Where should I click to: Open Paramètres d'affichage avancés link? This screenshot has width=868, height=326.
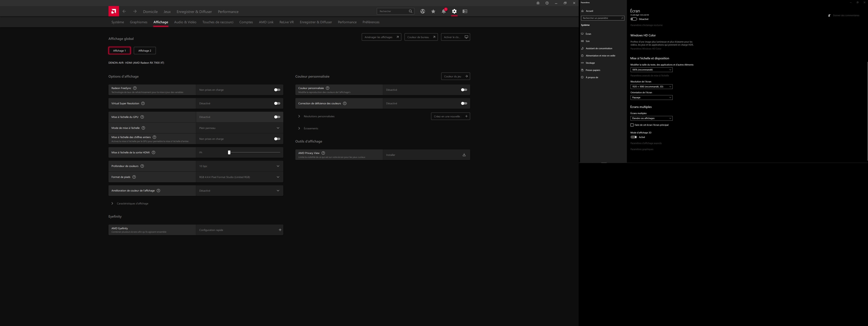646,143
